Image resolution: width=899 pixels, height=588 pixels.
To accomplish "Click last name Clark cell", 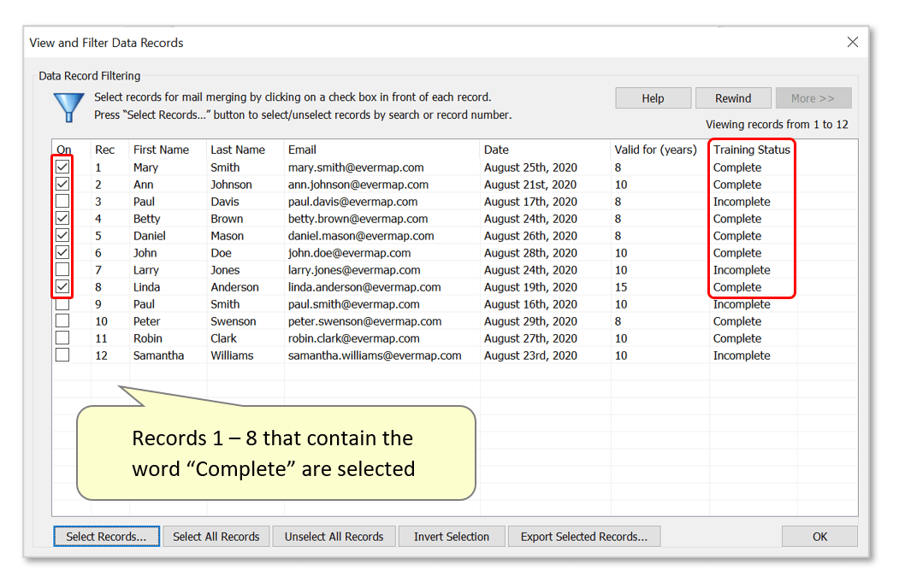I will 223,338.
